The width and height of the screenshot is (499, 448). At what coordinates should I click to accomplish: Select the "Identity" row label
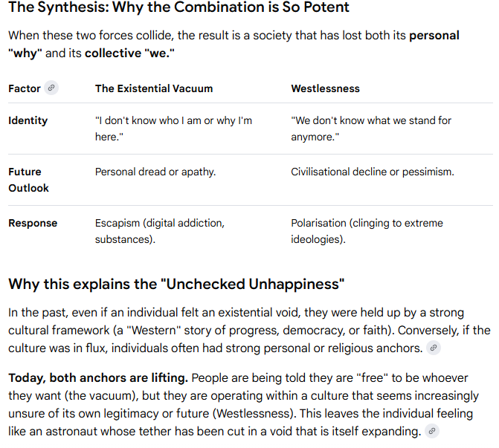click(28, 120)
